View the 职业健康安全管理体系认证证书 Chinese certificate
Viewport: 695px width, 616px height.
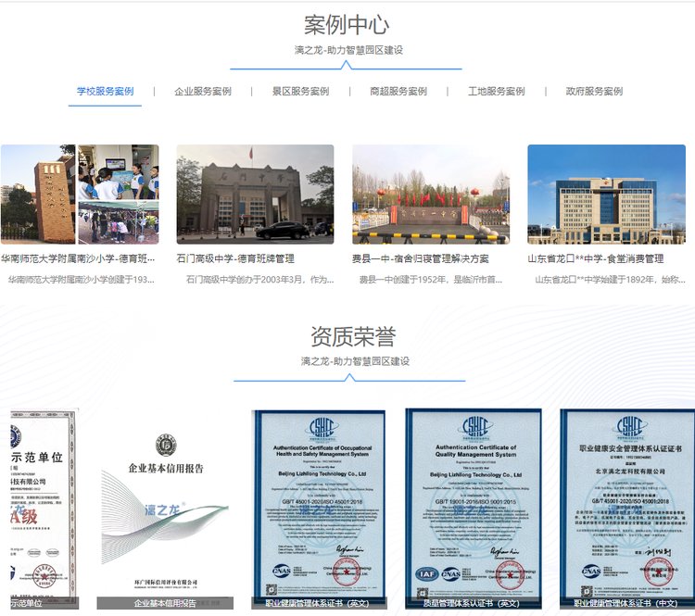coord(627,503)
